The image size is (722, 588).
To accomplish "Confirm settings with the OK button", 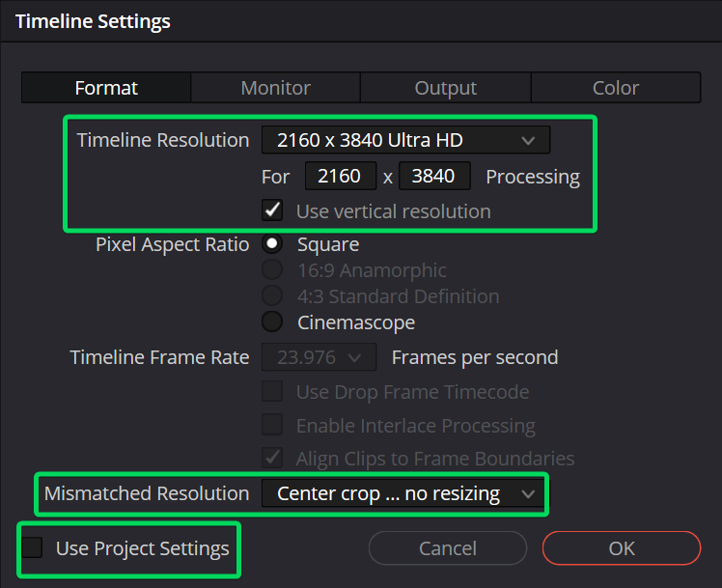I will pos(621,548).
